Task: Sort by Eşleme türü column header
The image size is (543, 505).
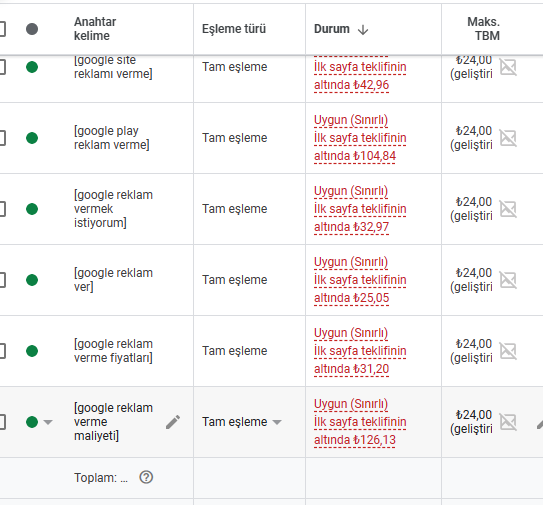Action: pos(234,29)
